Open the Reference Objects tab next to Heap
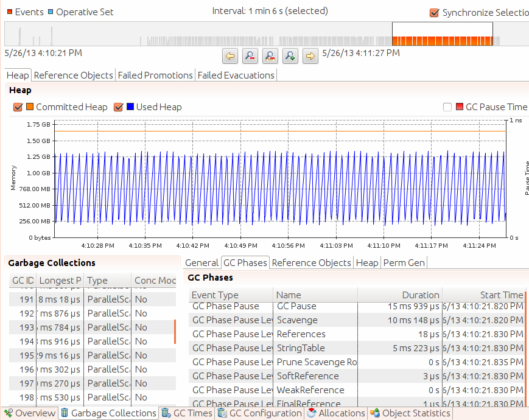This screenshot has height=420, width=529. click(x=73, y=75)
